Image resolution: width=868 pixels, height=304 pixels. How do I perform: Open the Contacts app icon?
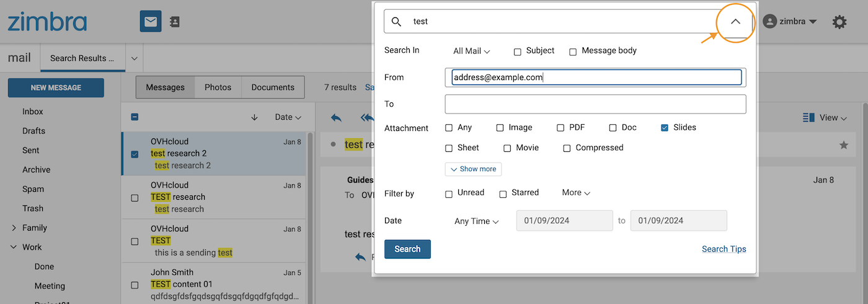pyautogui.click(x=174, y=22)
